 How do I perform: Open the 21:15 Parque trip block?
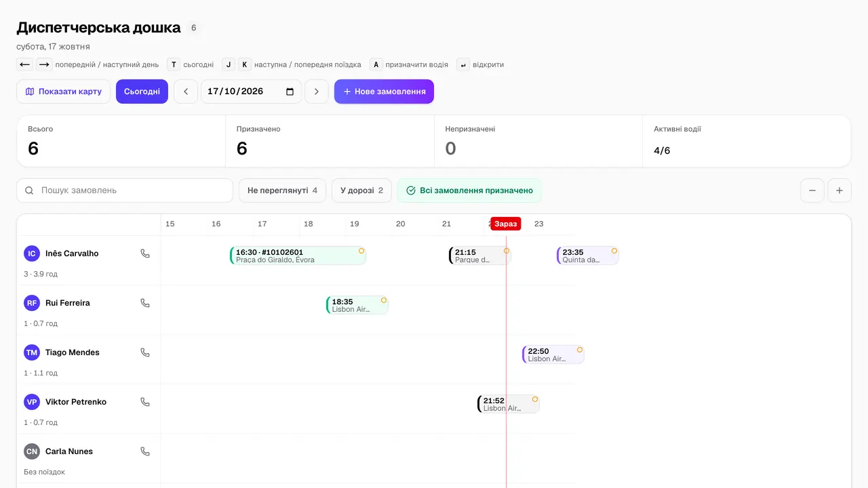tap(479, 256)
